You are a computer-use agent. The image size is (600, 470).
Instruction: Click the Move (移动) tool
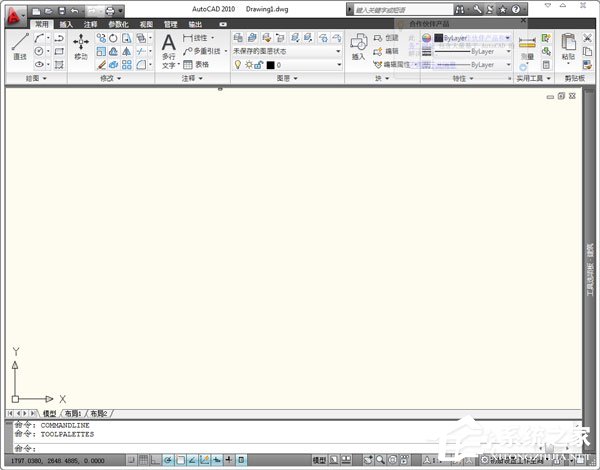(81, 48)
